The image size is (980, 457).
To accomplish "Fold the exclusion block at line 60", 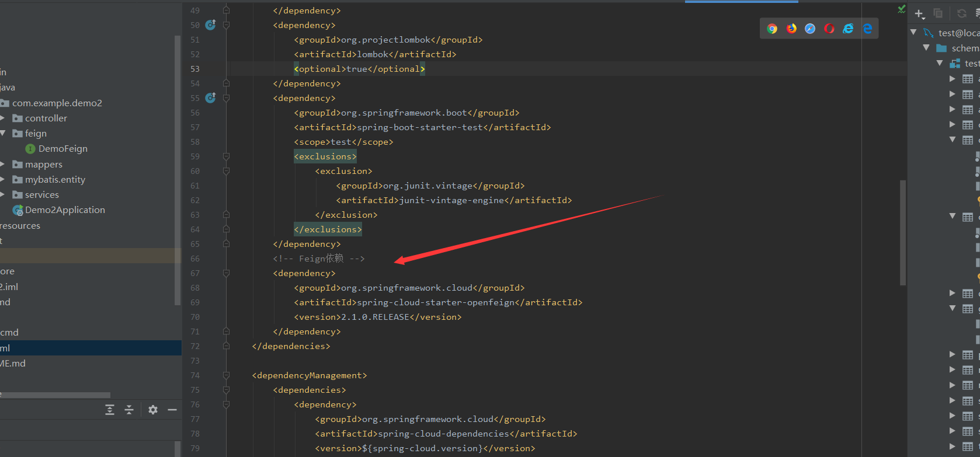I will point(226,171).
